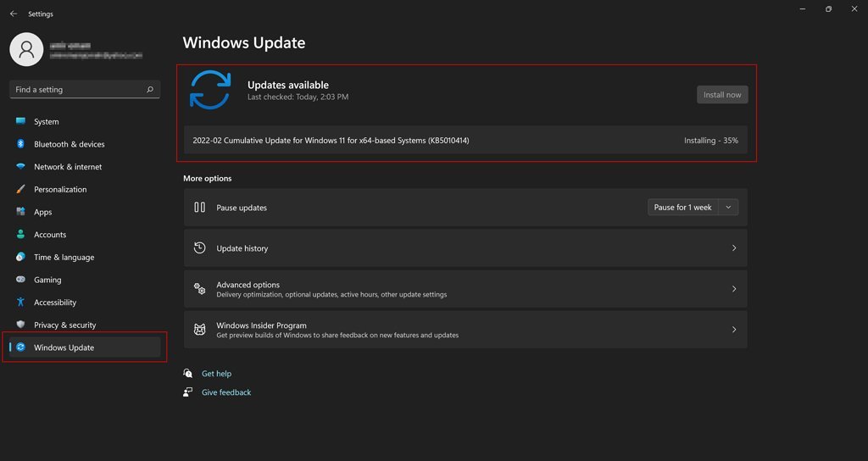
Task: Click the Apps icon in sidebar
Action: pyautogui.click(x=20, y=211)
